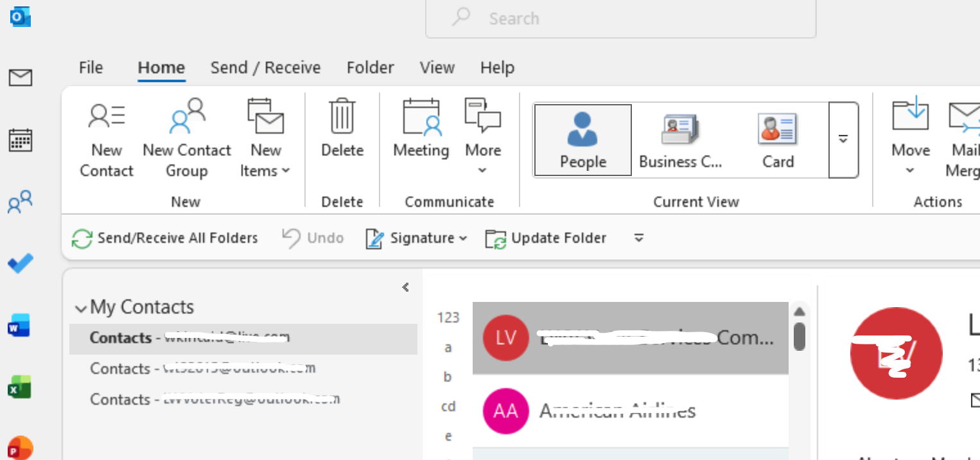Open the To Do checkmark app
This screenshot has height=460, width=980.
coord(21,263)
